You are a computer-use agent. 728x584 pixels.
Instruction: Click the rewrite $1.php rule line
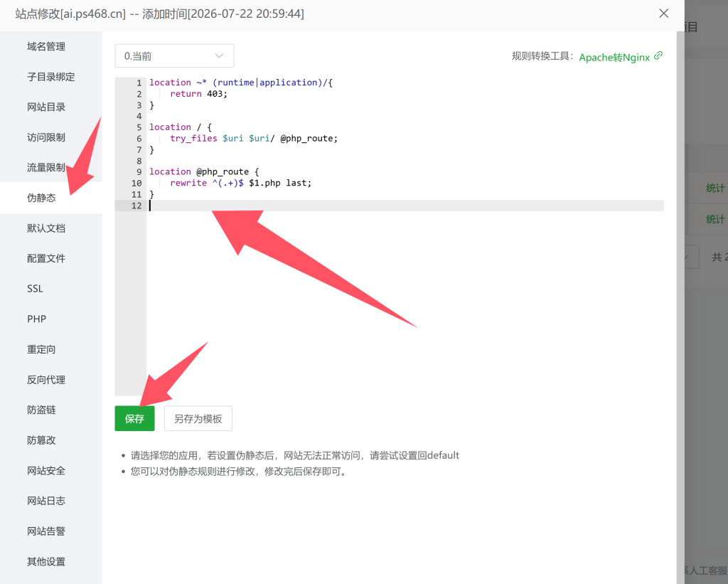[240, 183]
